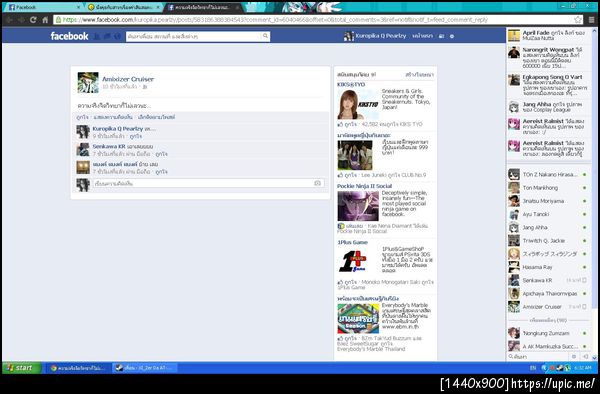Open Amixizer Cruiser author name link

click(128, 79)
